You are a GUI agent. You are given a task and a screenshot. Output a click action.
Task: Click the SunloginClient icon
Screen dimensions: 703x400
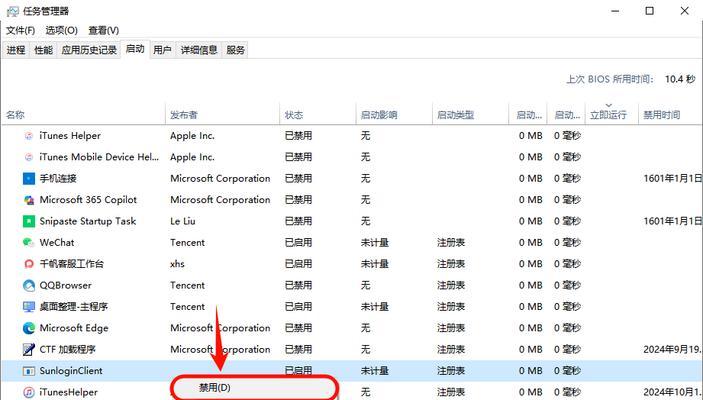[x=29, y=371]
